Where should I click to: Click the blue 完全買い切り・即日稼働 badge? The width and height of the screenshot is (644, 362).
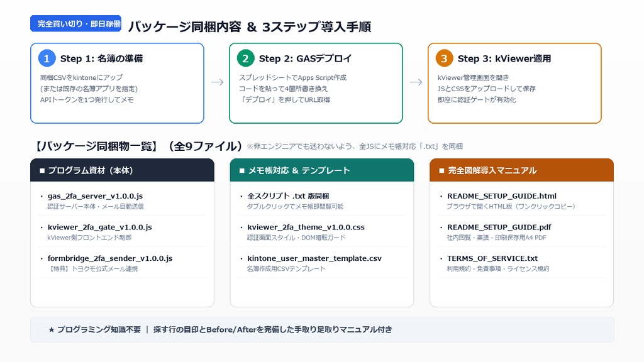pyautogui.click(x=75, y=23)
